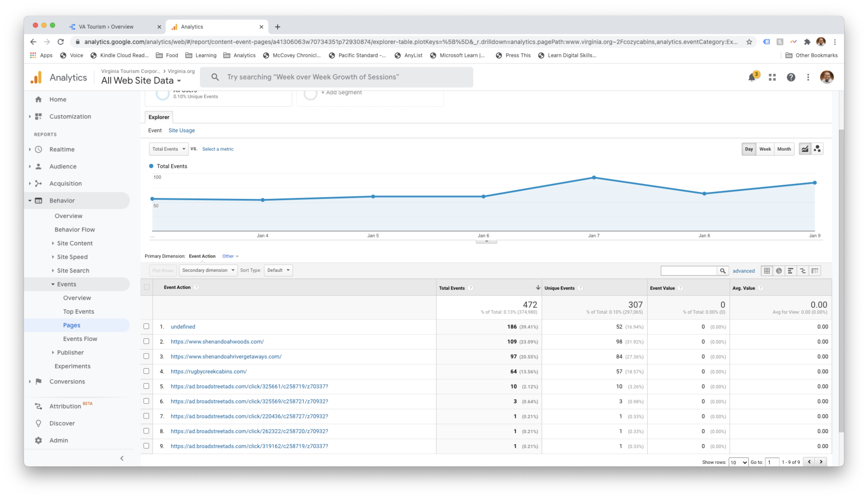Click the advanced filter link

pyautogui.click(x=743, y=271)
